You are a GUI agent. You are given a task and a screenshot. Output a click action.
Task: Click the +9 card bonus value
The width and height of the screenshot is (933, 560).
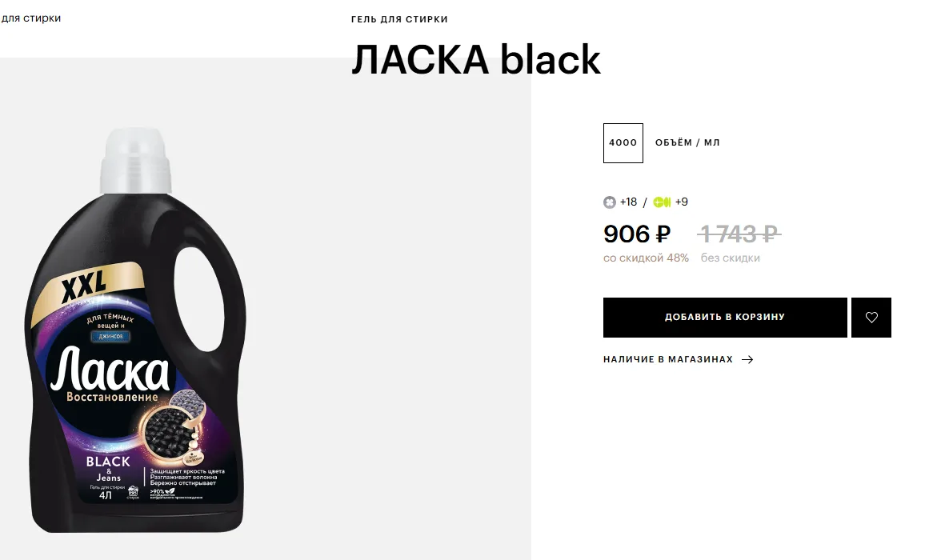681,202
